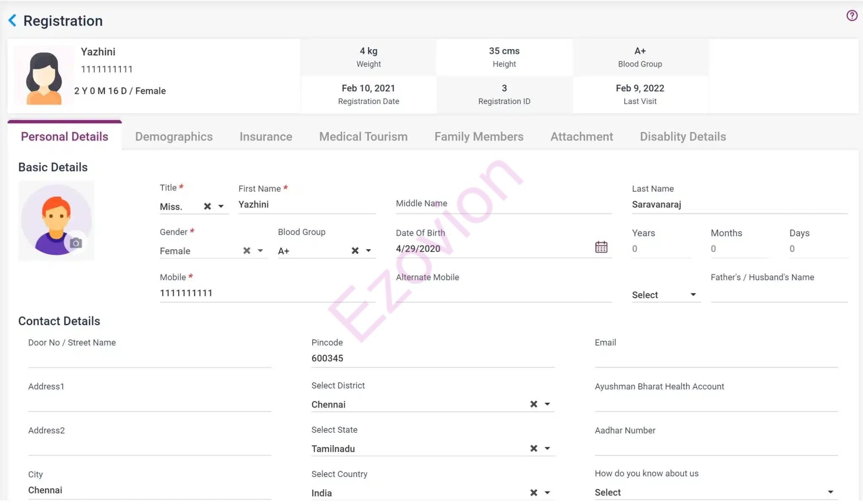Open the Gender dropdown arrow
This screenshot has height=504, width=863.
click(x=260, y=251)
